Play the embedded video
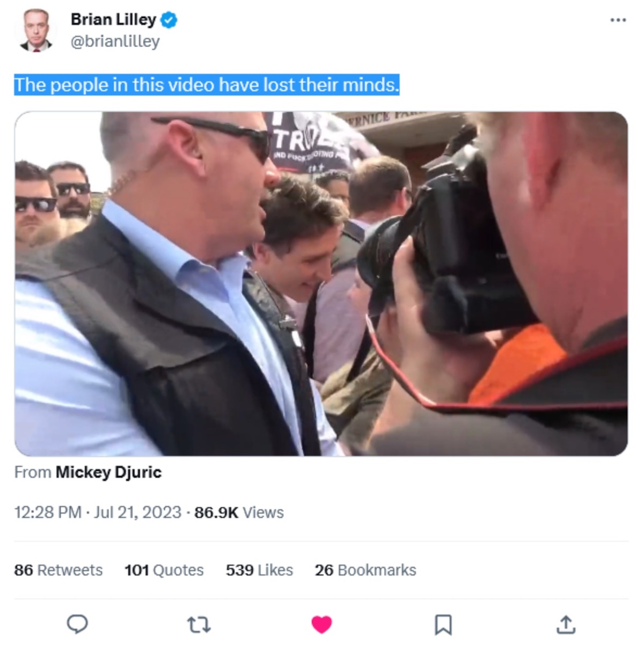 click(321, 284)
